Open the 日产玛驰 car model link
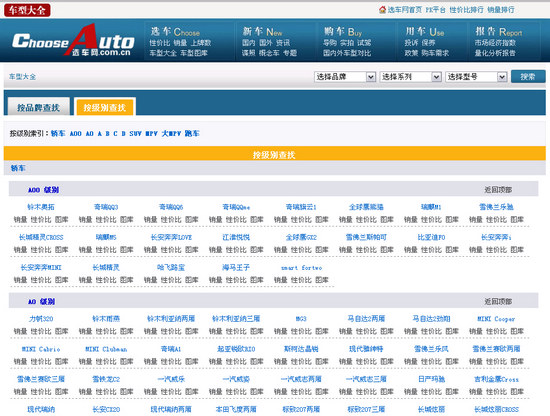 click(x=431, y=379)
